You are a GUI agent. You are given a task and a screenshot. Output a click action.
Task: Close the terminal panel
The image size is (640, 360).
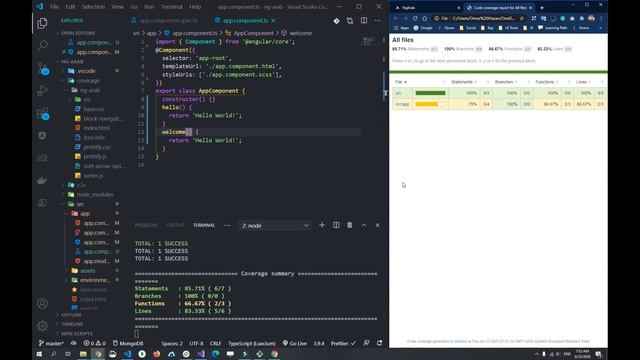coord(378,225)
